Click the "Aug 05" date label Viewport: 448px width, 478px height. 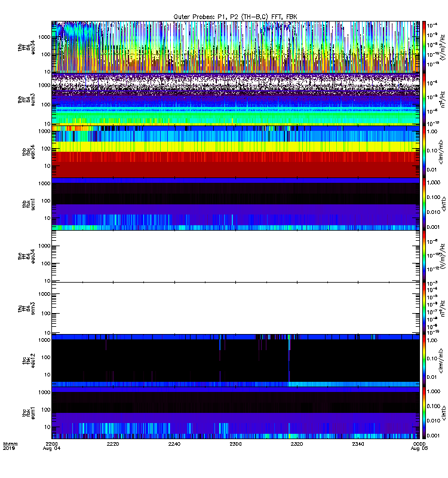click(419, 449)
